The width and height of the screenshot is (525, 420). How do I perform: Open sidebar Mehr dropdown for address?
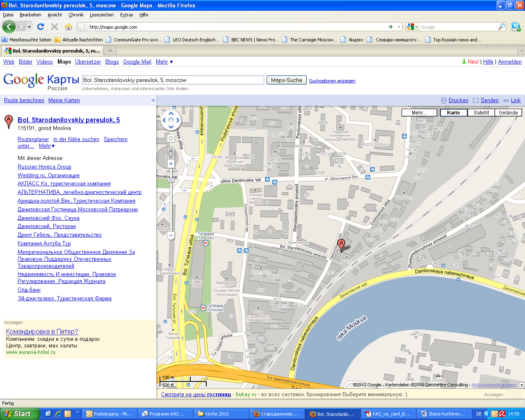(x=47, y=146)
